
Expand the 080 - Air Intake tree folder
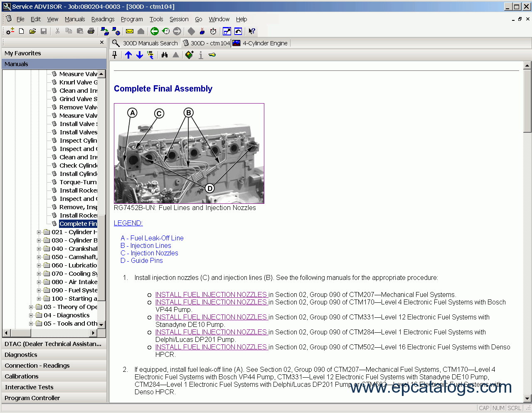(x=39, y=282)
